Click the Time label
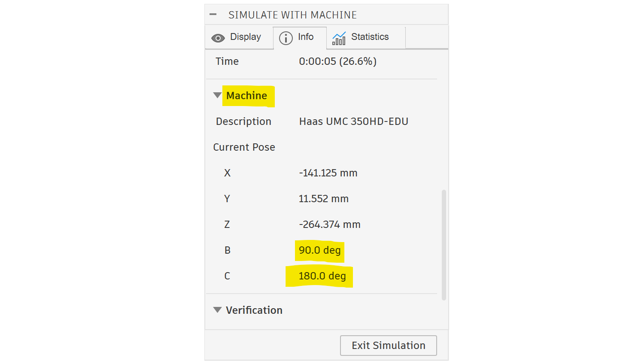Image resolution: width=626 pixels, height=364 pixels. pyautogui.click(x=227, y=61)
